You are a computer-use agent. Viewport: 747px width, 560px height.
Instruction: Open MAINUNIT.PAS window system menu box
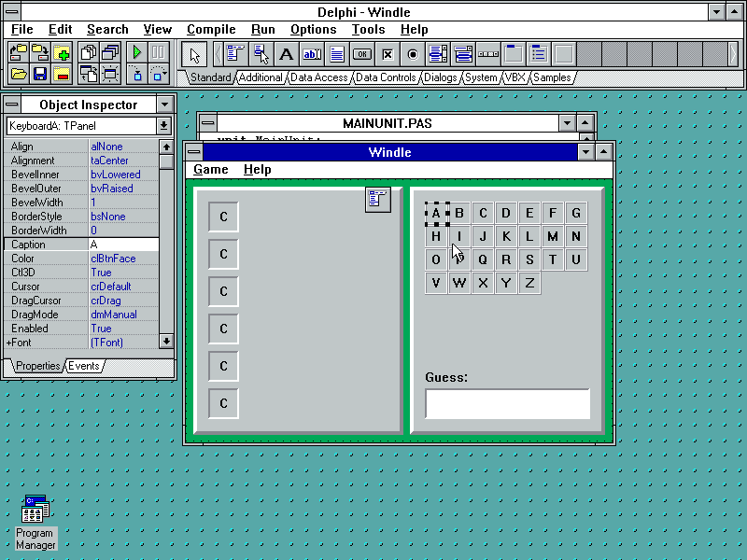pos(207,123)
